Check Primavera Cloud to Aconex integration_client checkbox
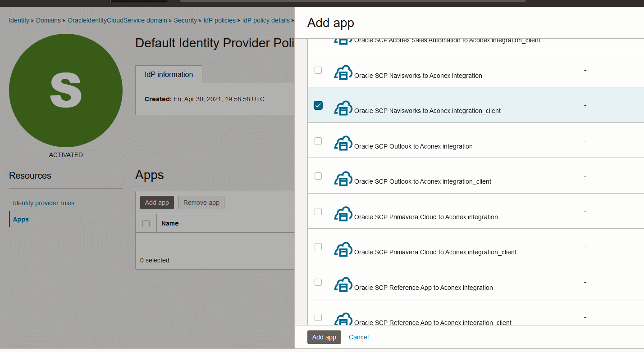Viewport: 644px width, 352px height. point(318,247)
